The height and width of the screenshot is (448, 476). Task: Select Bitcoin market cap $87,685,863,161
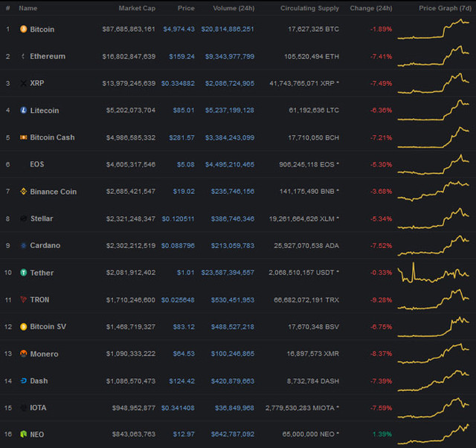coord(129,29)
